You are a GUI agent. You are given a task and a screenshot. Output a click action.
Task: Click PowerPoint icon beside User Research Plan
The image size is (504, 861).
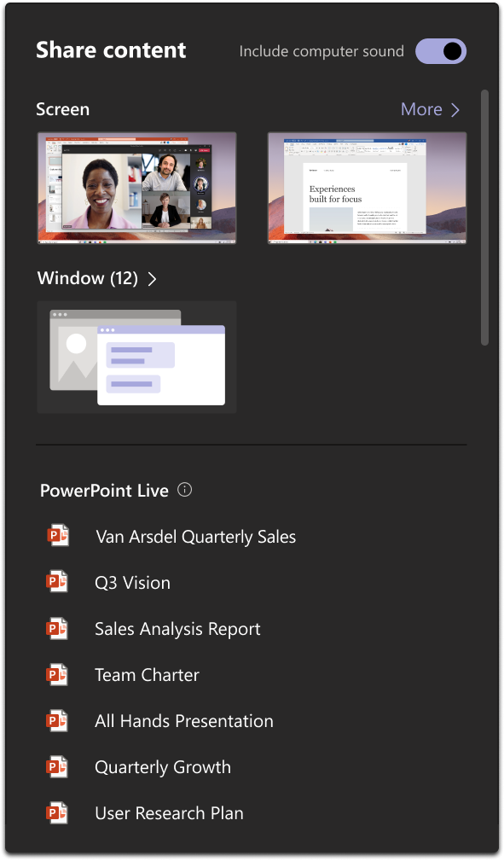(58, 812)
